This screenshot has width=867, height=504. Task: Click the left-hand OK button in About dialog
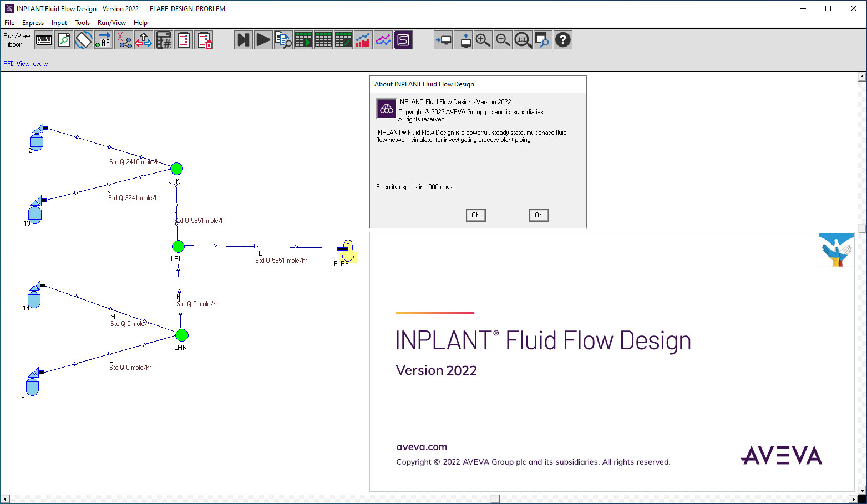[476, 215]
